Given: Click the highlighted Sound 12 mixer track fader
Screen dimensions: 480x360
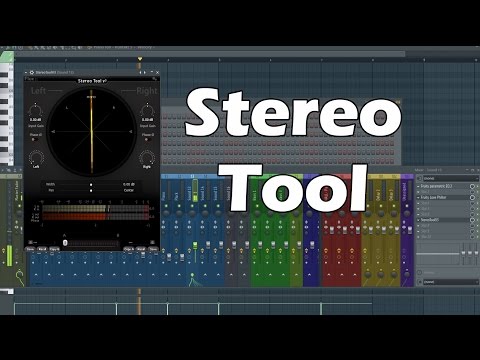Looking at the screenshot, I should (x=195, y=246).
